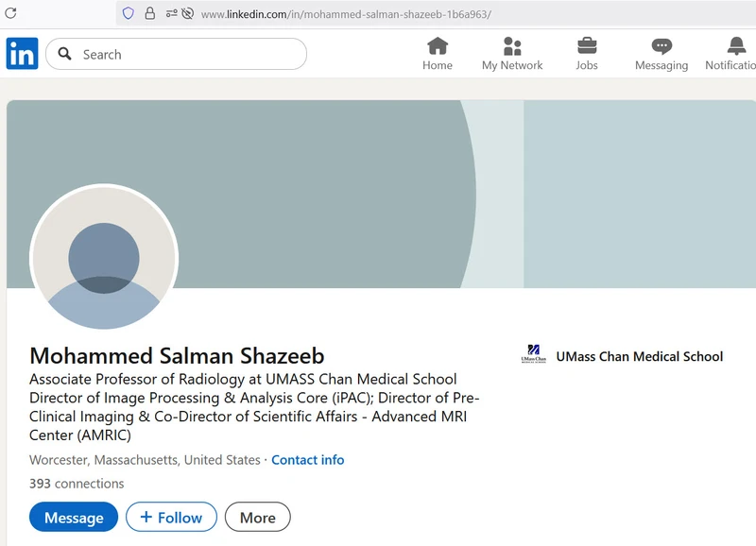This screenshot has width=756, height=546.
Task: Go to My Network
Action: click(x=512, y=54)
